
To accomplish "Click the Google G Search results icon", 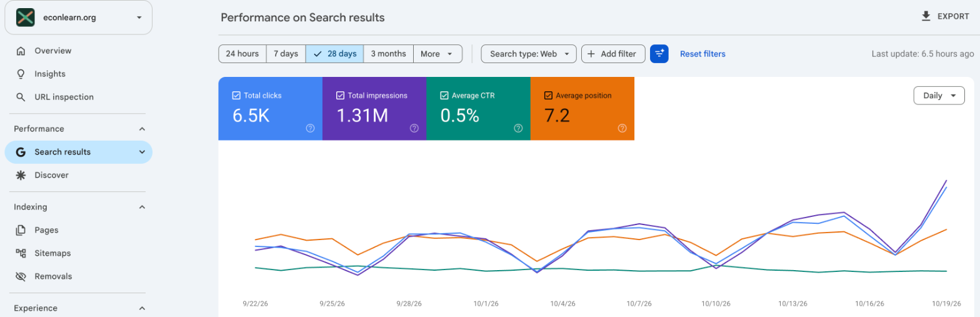I will pyautogui.click(x=21, y=152).
